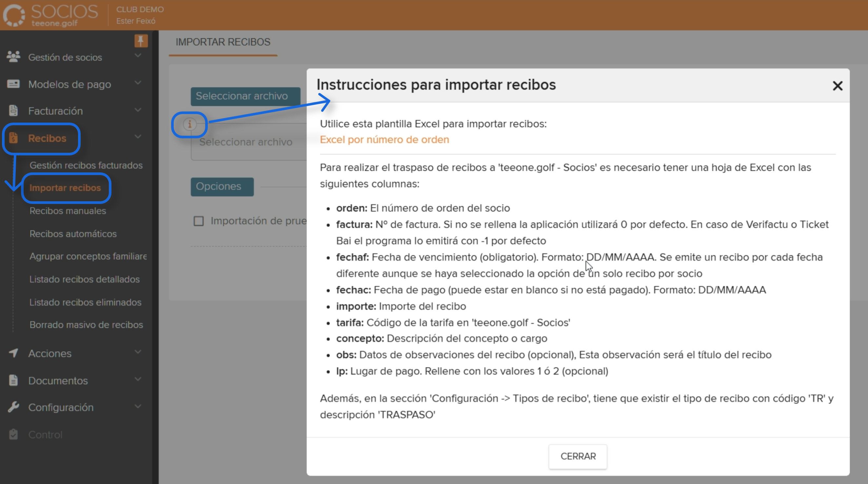Click the 'orden:' column description
This screenshot has height=484, width=868.
[x=423, y=208]
